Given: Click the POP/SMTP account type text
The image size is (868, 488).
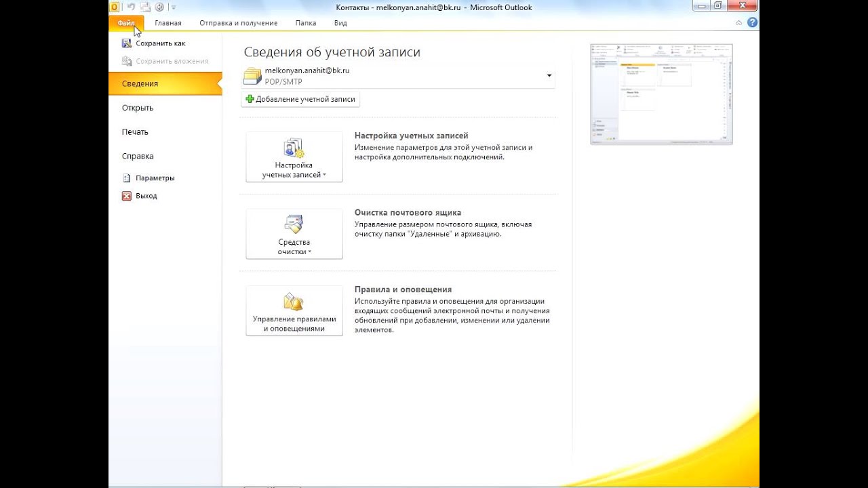Looking at the screenshot, I should tap(283, 82).
